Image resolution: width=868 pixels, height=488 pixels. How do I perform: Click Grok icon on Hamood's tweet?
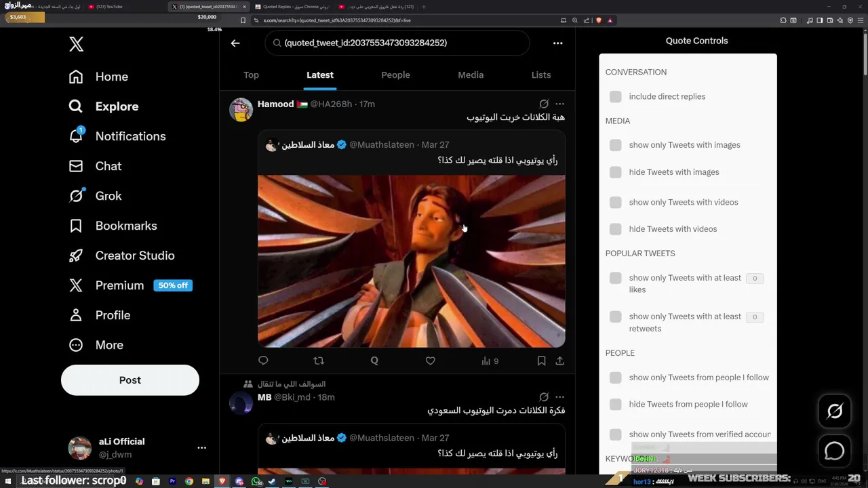pyautogui.click(x=544, y=104)
